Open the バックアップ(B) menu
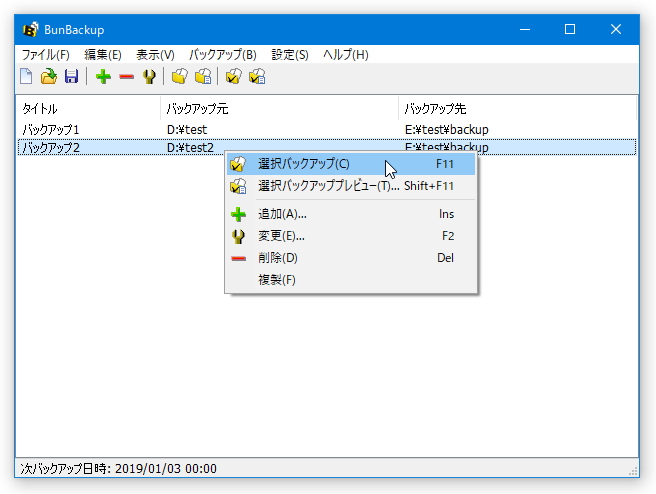This screenshot has width=656, height=494. click(x=223, y=55)
